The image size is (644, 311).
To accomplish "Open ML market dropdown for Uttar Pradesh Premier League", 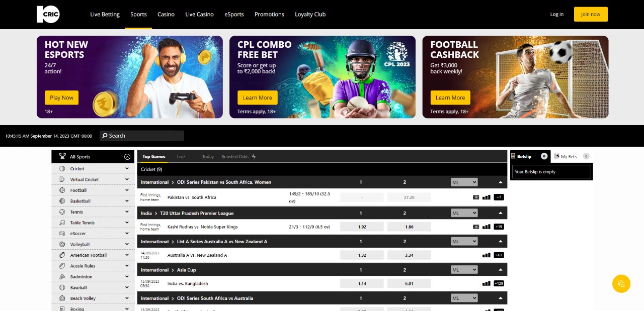I will point(464,213).
